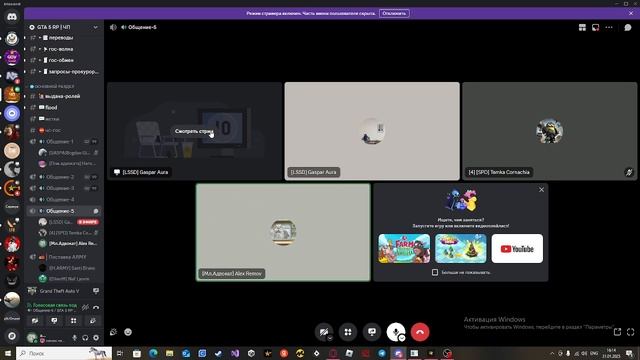Mute microphone in user panel

click(x=74, y=338)
